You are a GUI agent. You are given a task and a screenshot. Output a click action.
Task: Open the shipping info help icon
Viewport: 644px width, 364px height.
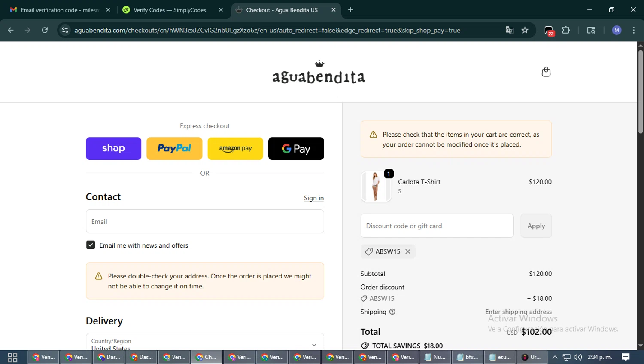click(392, 312)
